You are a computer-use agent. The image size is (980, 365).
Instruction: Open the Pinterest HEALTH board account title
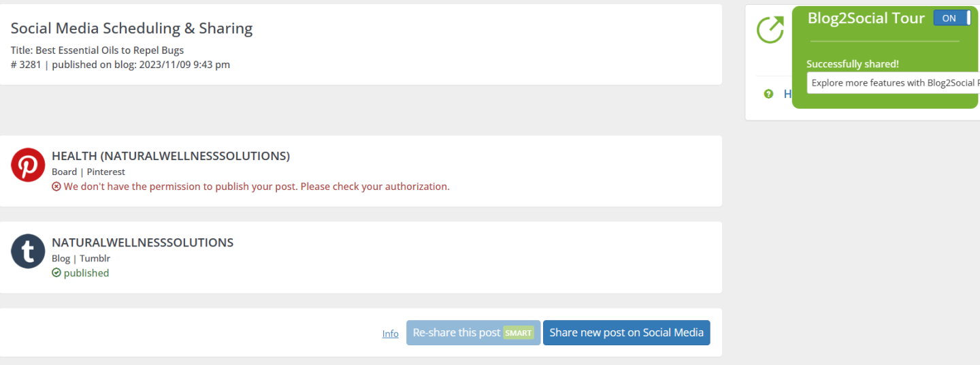pos(171,156)
